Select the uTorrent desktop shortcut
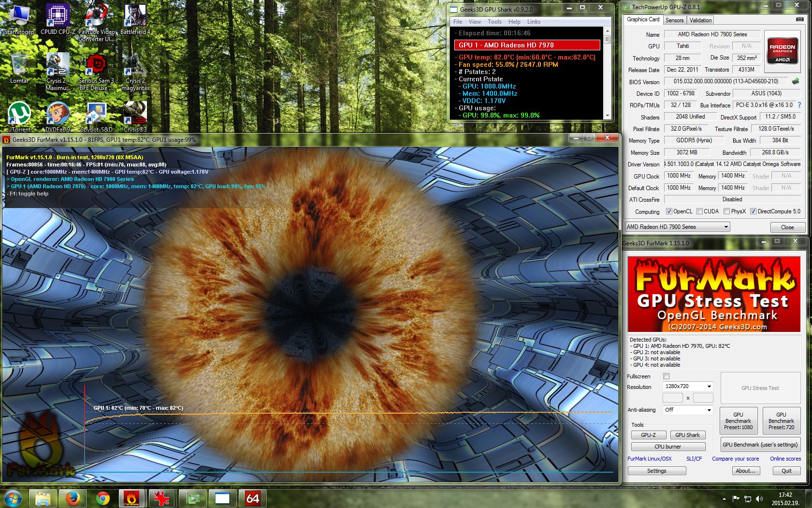 pyautogui.click(x=19, y=117)
